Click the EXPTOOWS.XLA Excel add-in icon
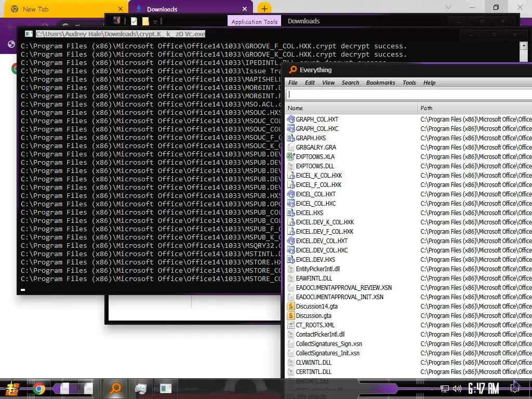The width and height of the screenshot is (532, 399). 291,156
